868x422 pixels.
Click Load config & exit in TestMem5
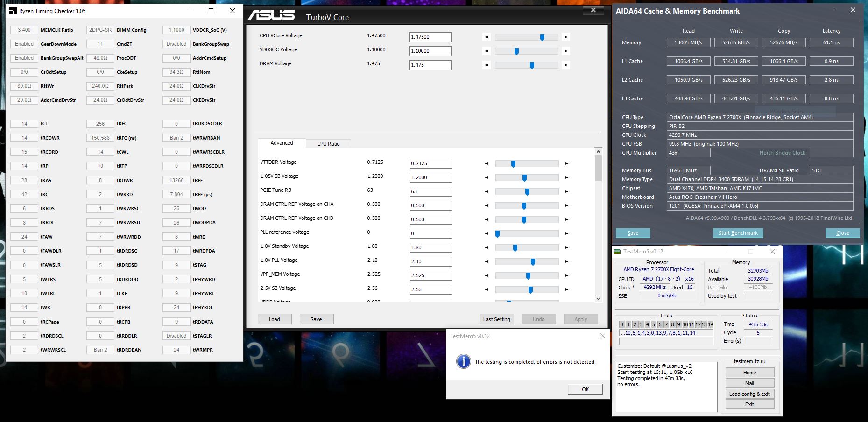(x=750, y=394)
